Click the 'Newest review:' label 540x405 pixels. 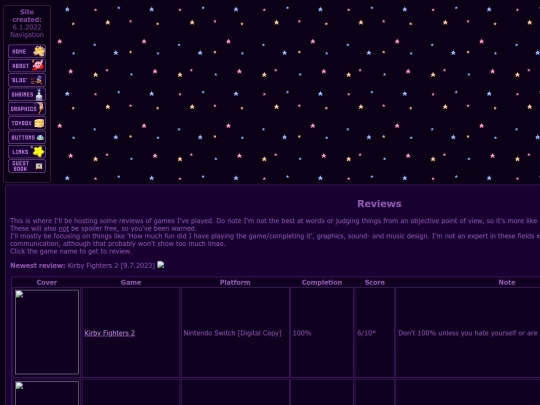pos(38,266)
